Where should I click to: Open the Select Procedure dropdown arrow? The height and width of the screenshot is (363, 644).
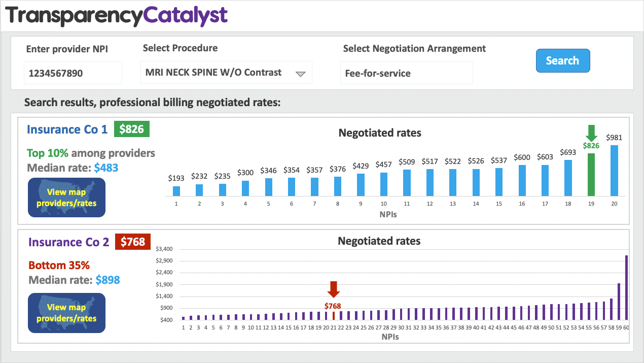[301, 74]
